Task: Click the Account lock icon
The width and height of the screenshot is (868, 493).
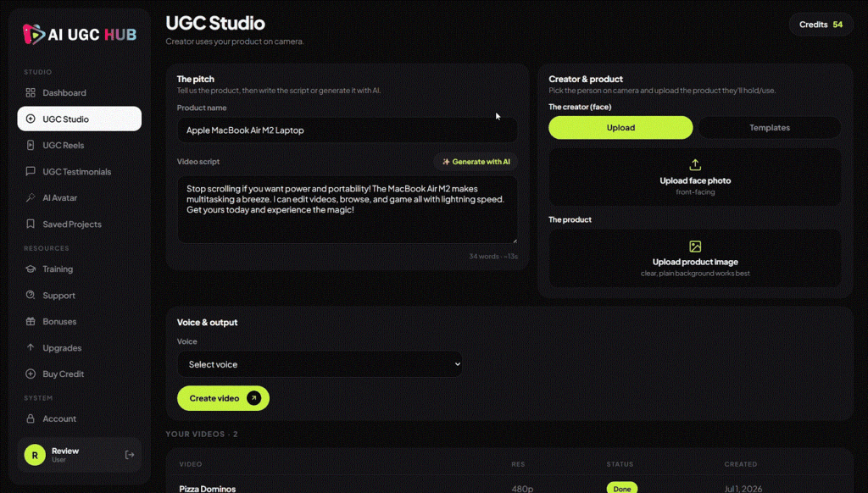Action: 31,418
